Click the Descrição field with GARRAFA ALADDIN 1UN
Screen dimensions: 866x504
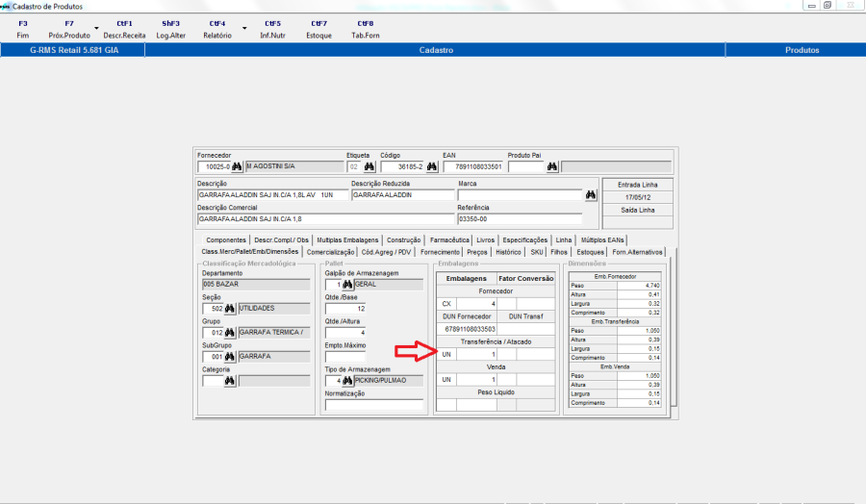[x=273, y=195]
